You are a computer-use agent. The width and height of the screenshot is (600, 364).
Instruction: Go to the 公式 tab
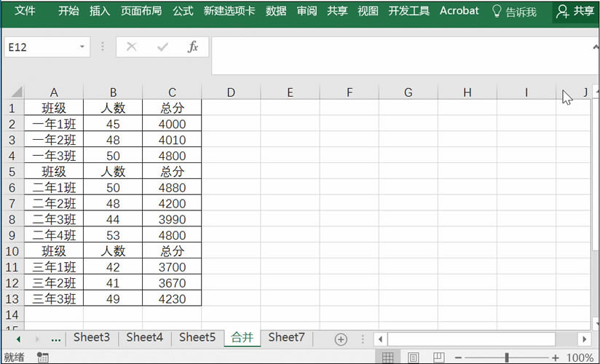[x=183, y=11]
